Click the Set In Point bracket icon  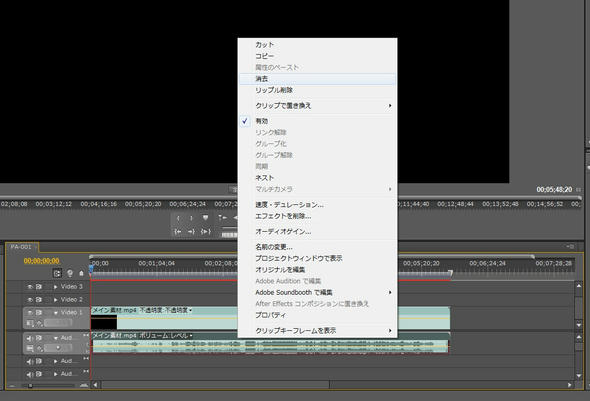pos(178,218)
